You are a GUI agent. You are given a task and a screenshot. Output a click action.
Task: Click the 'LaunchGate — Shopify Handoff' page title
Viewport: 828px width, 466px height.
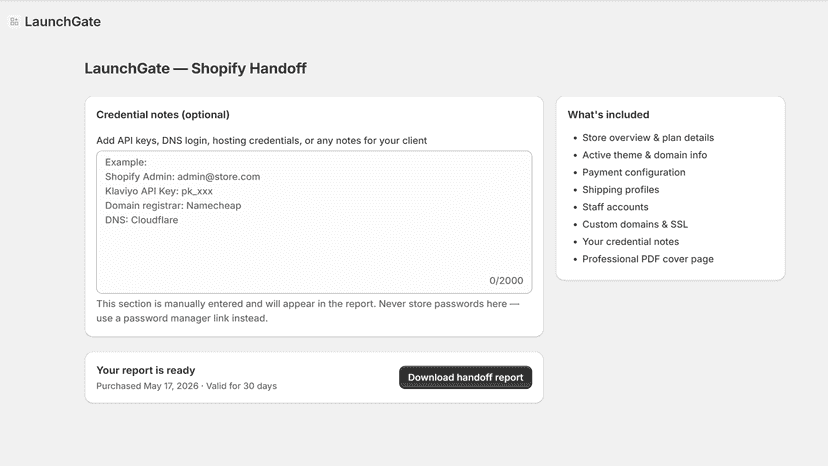tap(195, 69)
